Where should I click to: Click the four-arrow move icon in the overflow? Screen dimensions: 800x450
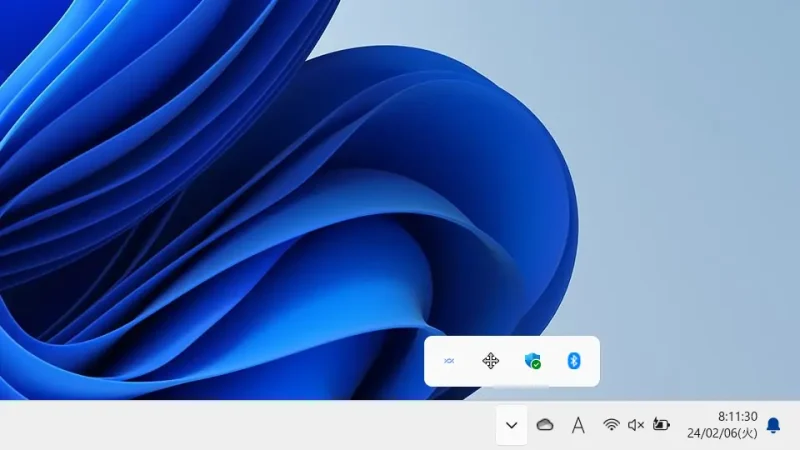pyautogui.click(x=490, y=361)
